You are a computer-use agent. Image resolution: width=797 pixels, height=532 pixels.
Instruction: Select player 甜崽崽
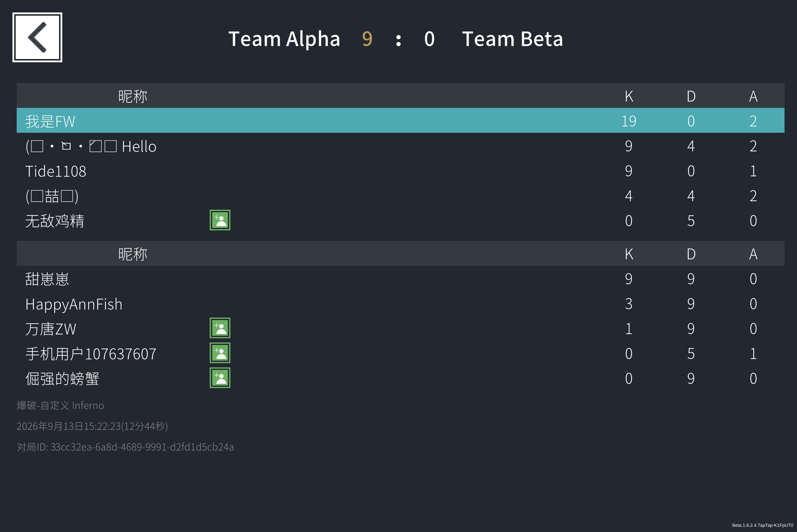(x=400, y=278)
